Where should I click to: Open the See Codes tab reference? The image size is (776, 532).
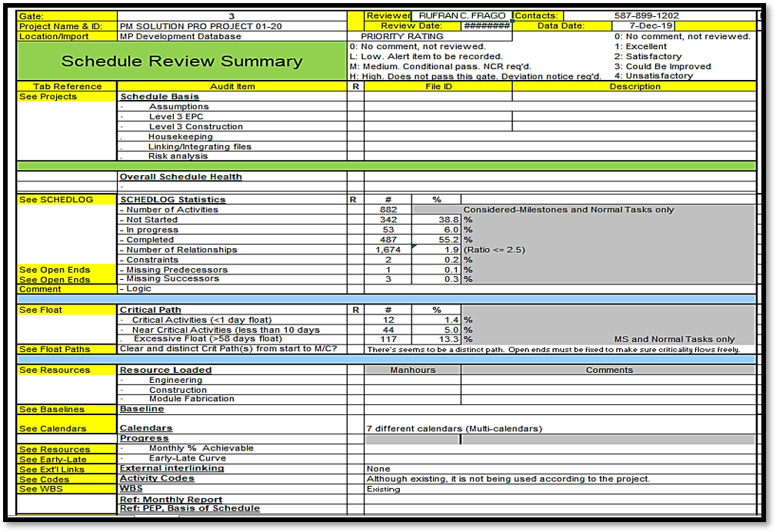pos(68,479)
